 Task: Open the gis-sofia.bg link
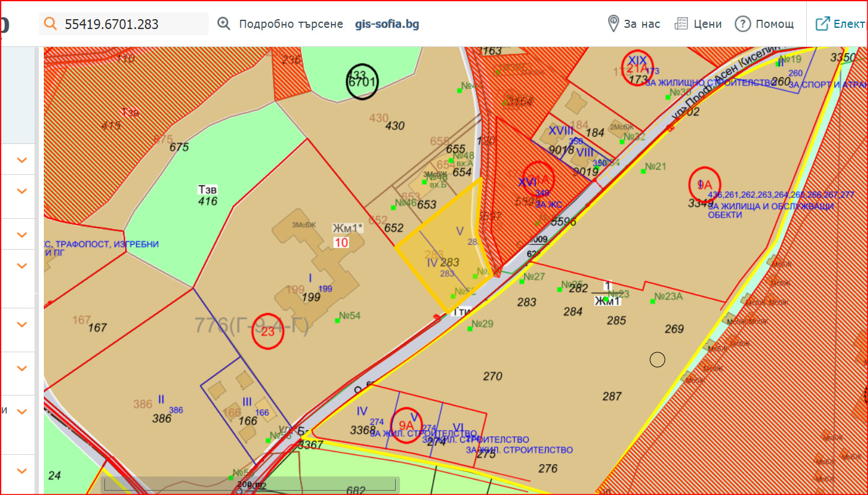pyautogui.click(x=387, y=24)
